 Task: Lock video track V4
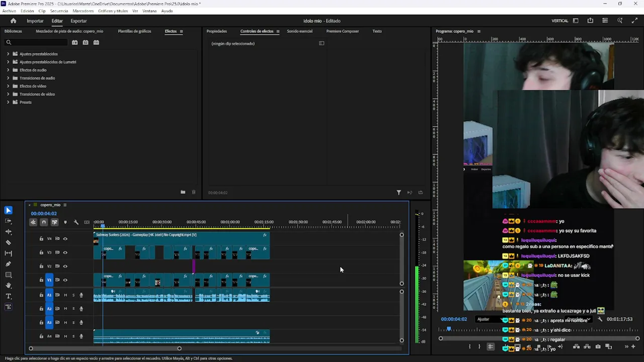41,239
